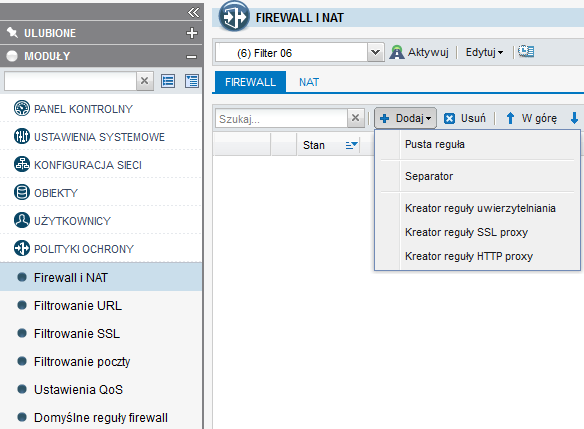Click the export policy icon next to Edytuj

(x=526, y=51)
